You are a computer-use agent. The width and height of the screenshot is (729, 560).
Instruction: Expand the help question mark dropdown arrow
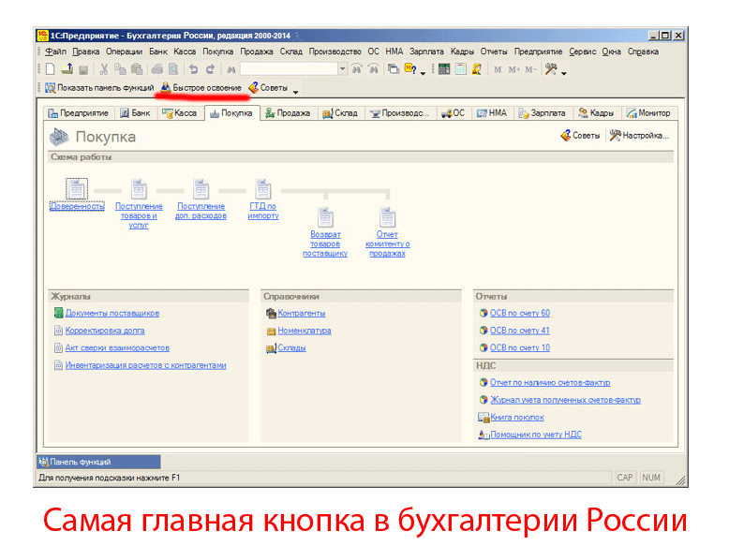423,71
